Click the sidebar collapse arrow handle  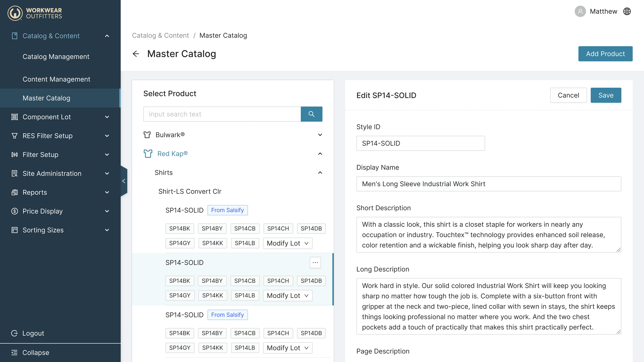(124, 181)
